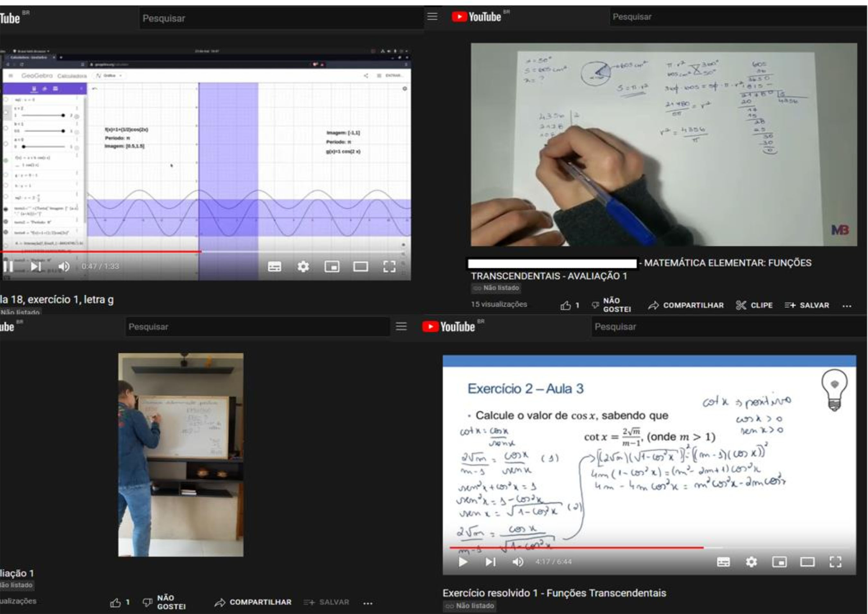Play the Exercício 2 video bottom-right
The image size is (868, 614).
point(463,562)
